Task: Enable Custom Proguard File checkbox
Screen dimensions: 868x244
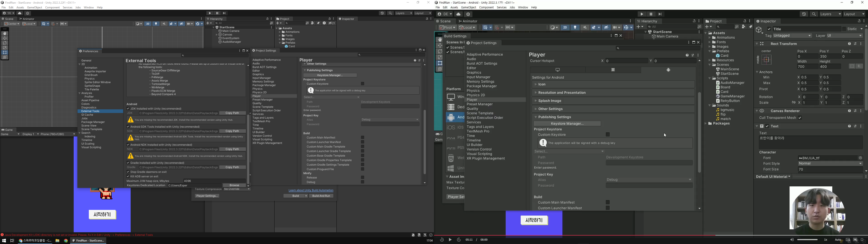Action: click(363, 169)
